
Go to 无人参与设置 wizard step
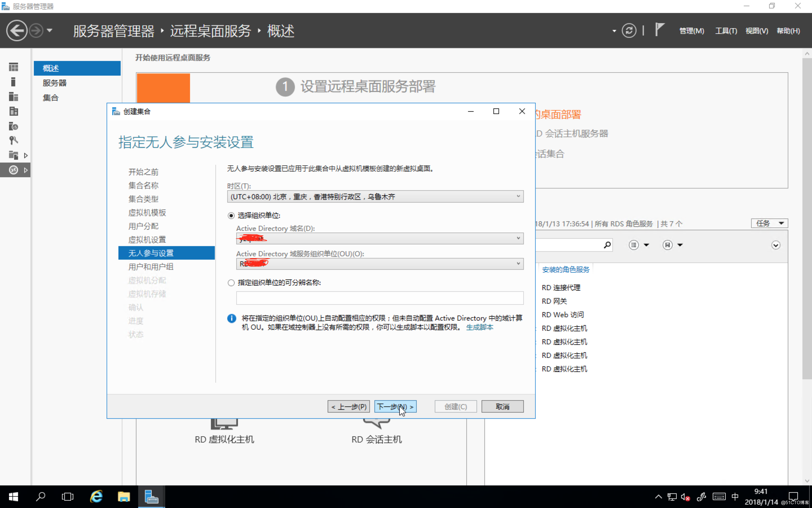coord(166,253)
